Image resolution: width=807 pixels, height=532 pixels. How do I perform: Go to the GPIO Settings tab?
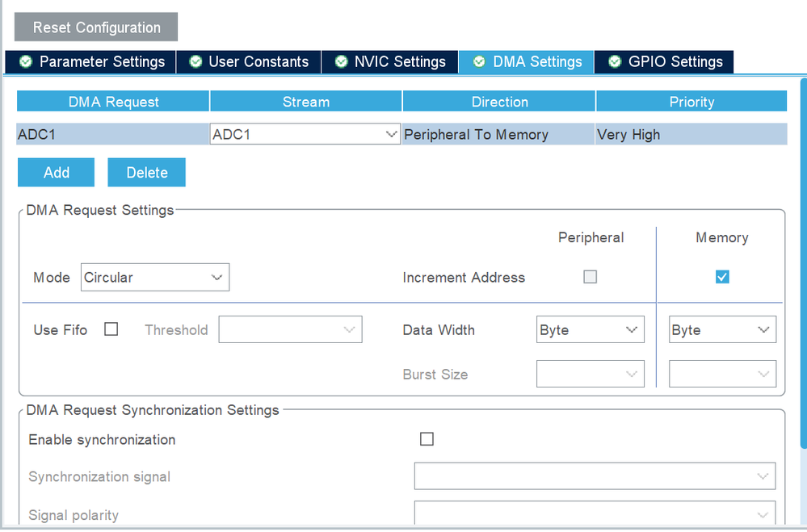pyautogui.click(x=664, y=61)
